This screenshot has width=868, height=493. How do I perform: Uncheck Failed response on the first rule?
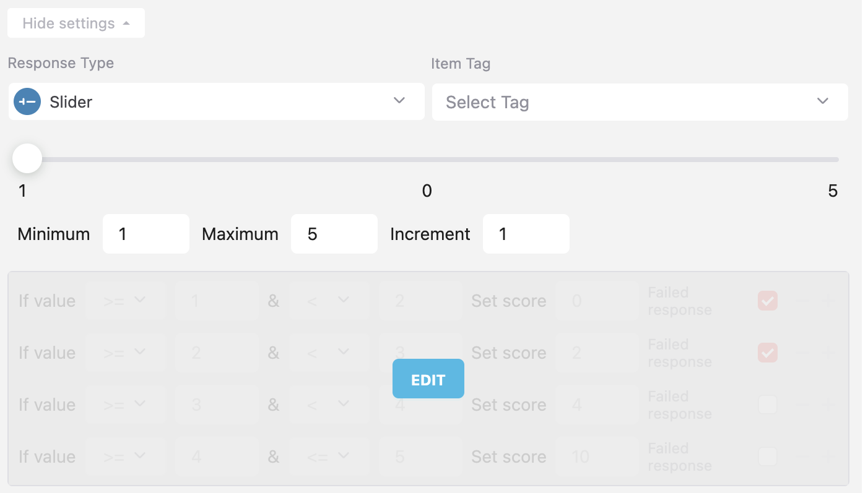click(x=768, y=301)
